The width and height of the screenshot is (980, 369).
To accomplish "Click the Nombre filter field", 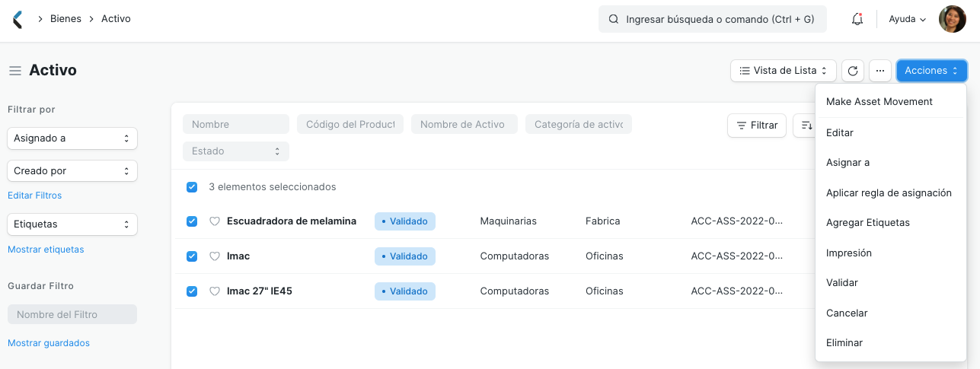I will (x=236, y=124).
